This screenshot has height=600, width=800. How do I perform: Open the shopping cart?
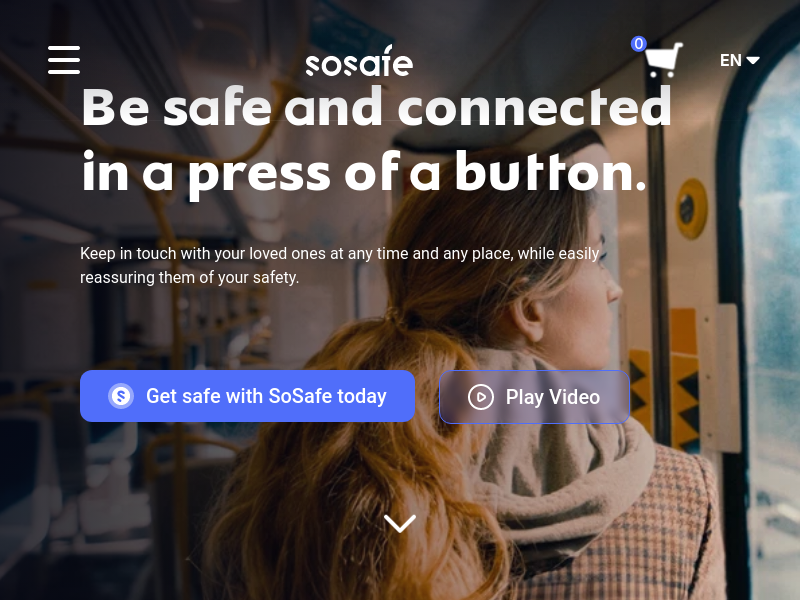click(663, 60)
